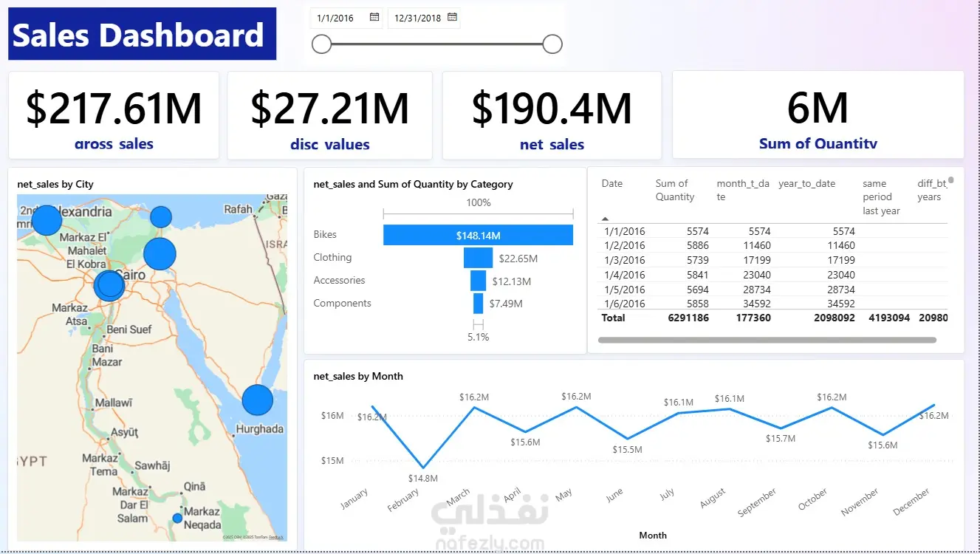The height and width of the screenshot is (554, 980).
Task: Select the 1/4/2016 row in the table
Action: pos(772,275)
